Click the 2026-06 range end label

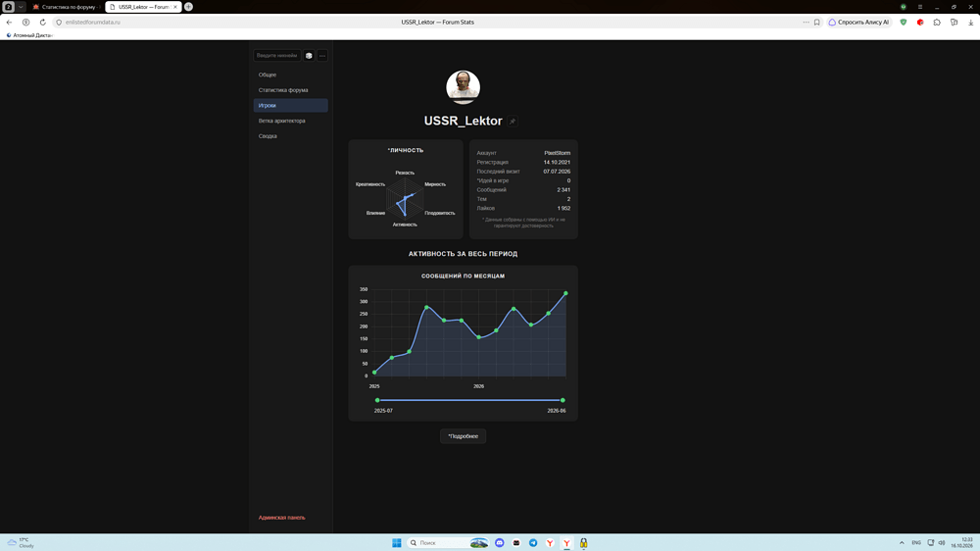pyautogui.click(x=557, y=411)
